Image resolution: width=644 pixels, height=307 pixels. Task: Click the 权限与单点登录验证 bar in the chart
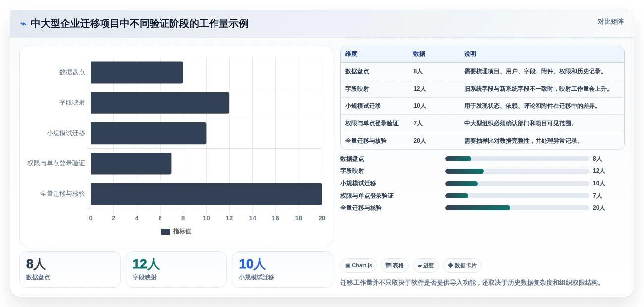click(131, 163)
